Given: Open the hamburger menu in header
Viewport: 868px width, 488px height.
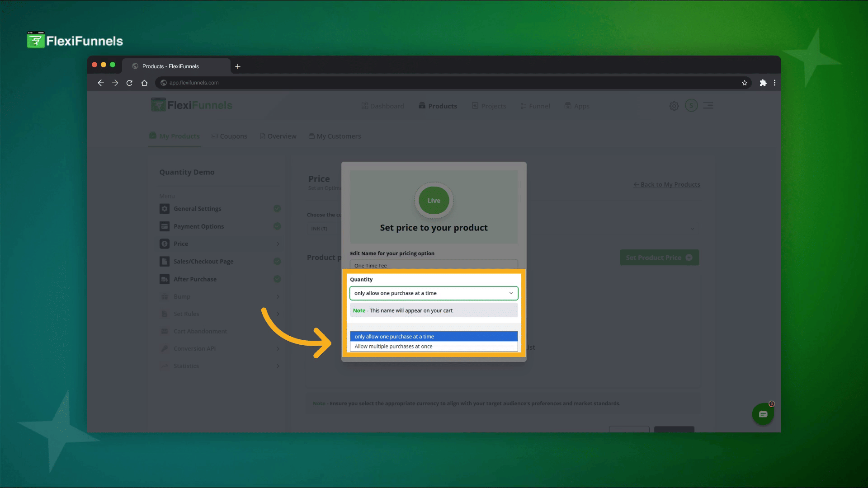Looking at the screenshot, I should [x=708, y=105].
